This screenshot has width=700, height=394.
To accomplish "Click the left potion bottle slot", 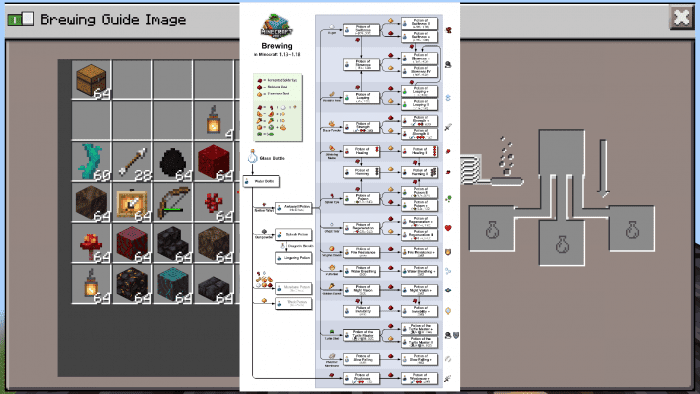I will click(x=492, y=229).
